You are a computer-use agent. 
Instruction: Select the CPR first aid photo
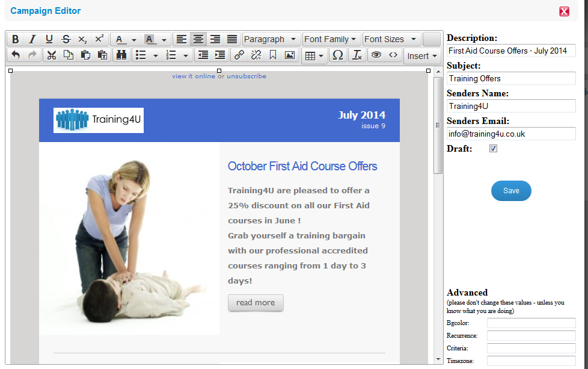tap(129, 238)
